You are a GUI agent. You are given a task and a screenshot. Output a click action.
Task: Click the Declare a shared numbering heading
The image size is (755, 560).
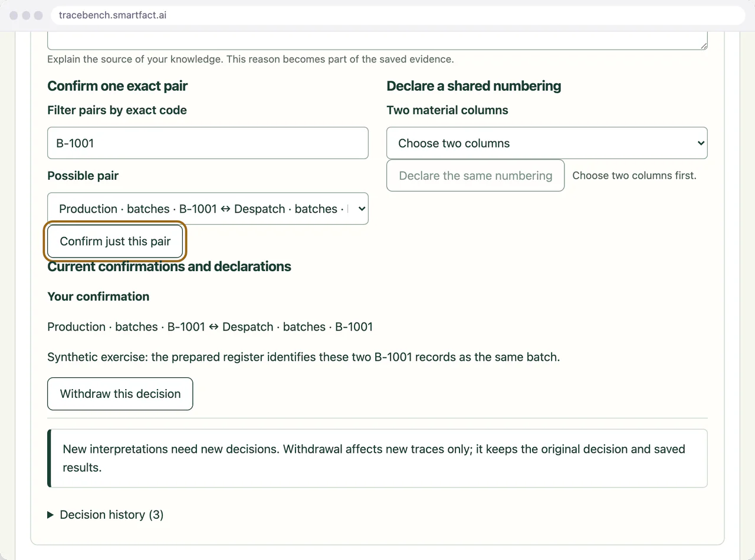click(x=474, y=86)
